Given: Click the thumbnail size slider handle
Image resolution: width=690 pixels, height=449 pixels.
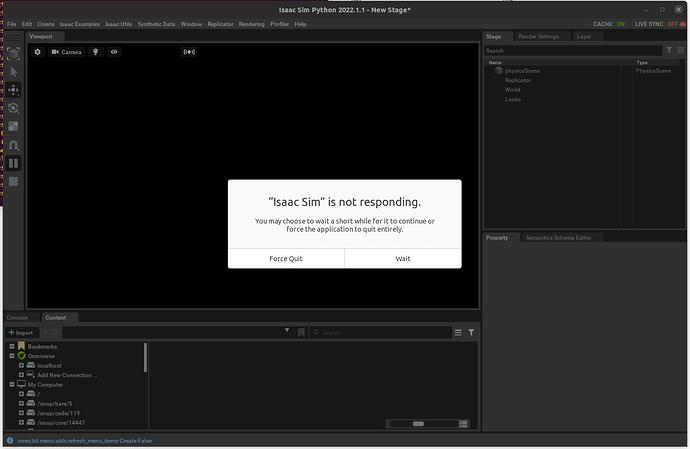Looking at the screenshot, I should click(x=418, y=423).
